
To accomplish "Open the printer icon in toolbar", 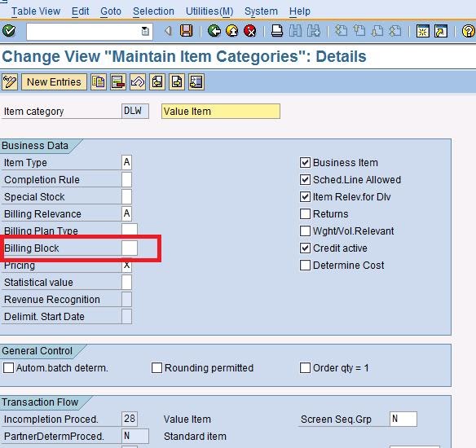I will (277, 31).
